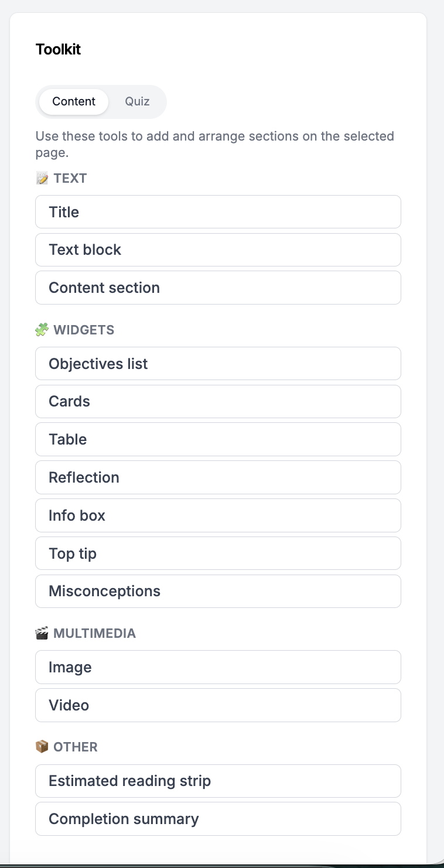The image size is (444, 868).
Task: Add a Title section
Action: [x=218, y=211]
